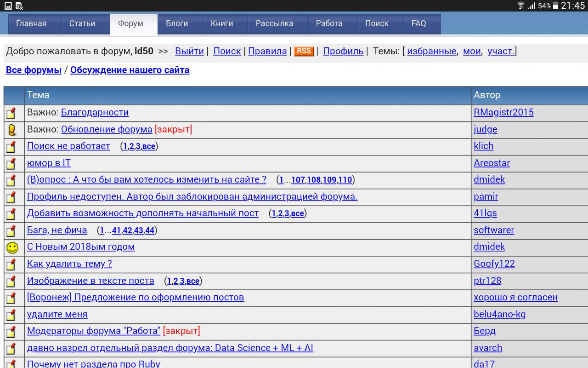
Task: Click the lock icon beside Обновление форума topic
Action: (12, 130)
